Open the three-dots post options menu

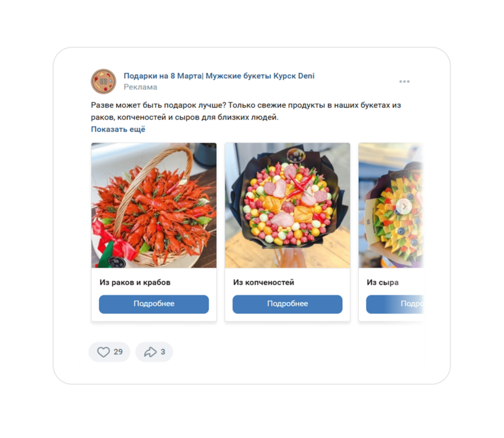(404, 81)
